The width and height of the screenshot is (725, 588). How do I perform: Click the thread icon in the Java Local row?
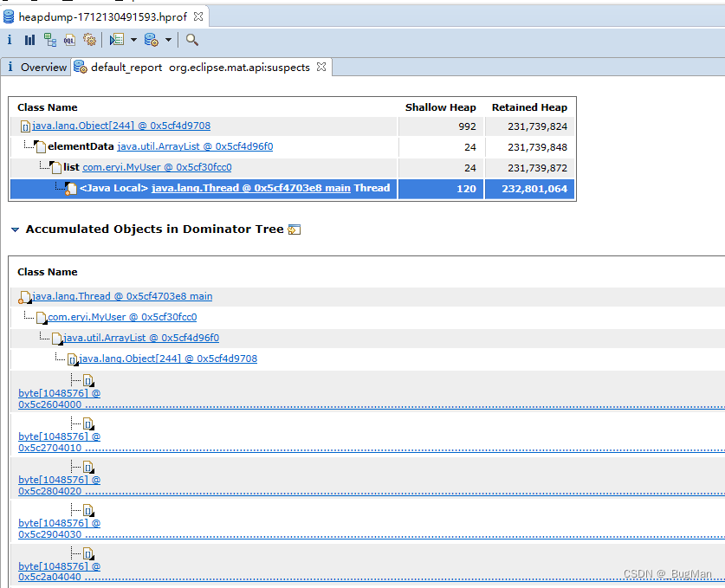click(71, 189)
